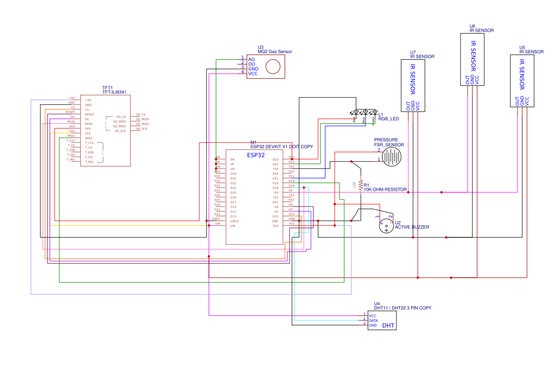Select the "U7" designator label
This screenshot has width=555, height=392.
coord(413,52)
